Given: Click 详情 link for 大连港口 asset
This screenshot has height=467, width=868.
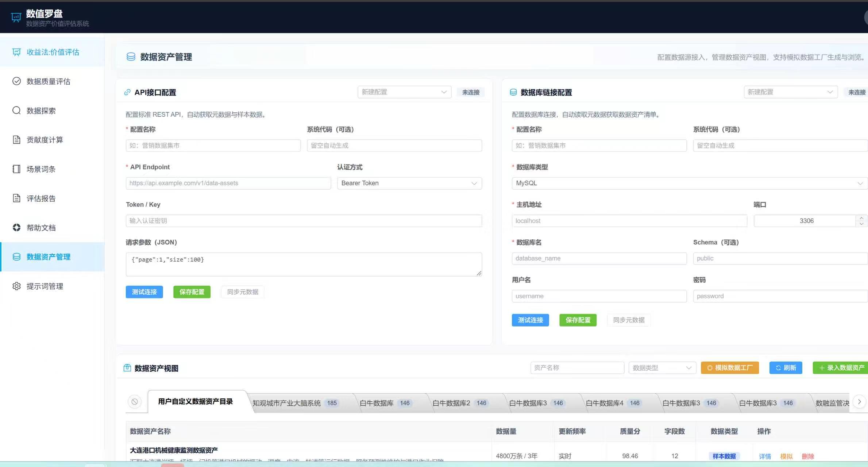Looking at the screenshot, I should [765, 456].
